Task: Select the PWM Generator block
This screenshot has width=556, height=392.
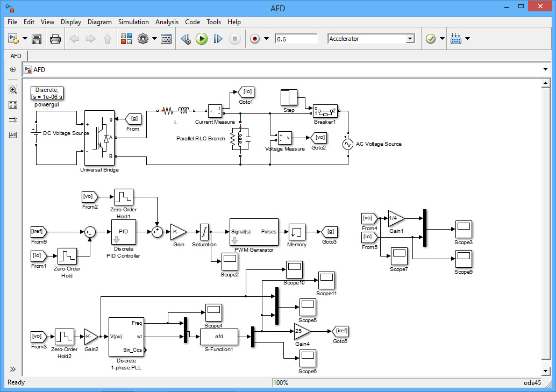Action: (254, 232)
